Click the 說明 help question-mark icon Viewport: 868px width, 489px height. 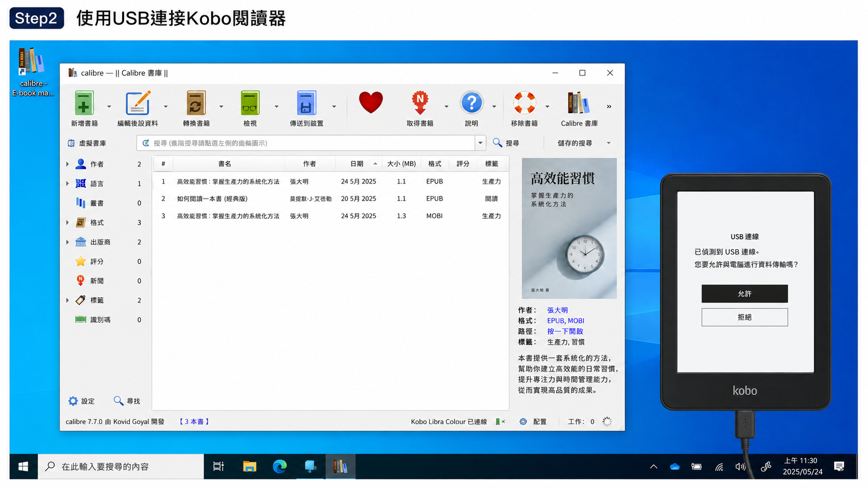coord(471,103)
